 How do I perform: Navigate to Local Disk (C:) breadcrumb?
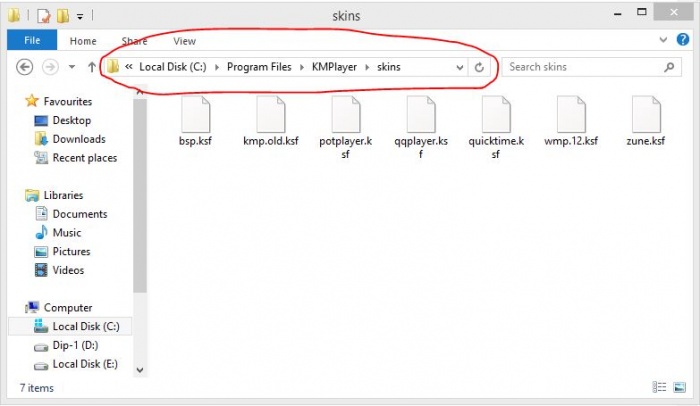tap(173, 67)
